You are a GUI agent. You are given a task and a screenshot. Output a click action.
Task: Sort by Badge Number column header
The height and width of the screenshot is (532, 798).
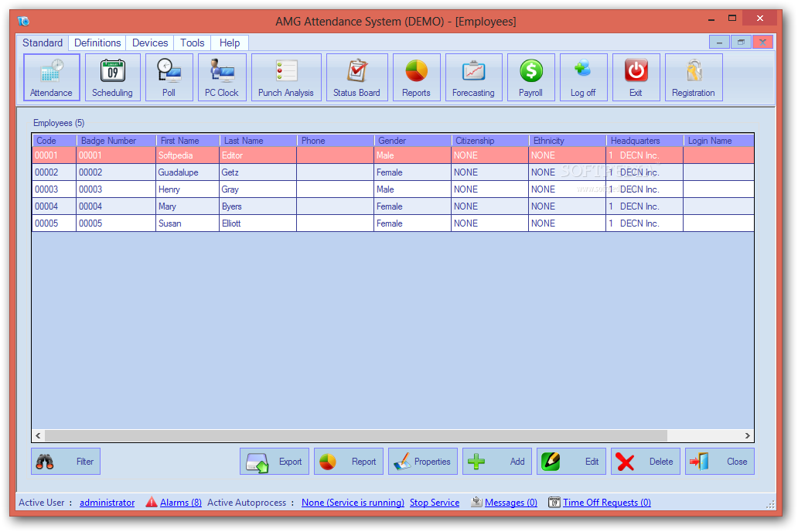tap(117, 141)
